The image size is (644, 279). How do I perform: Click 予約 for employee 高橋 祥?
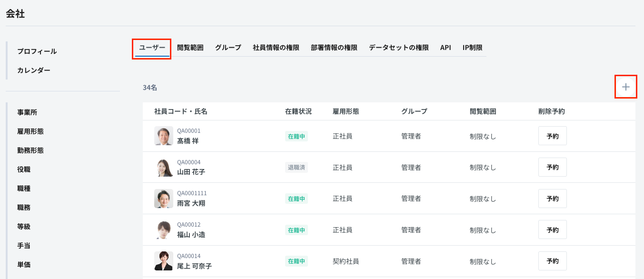click(552, 136)
